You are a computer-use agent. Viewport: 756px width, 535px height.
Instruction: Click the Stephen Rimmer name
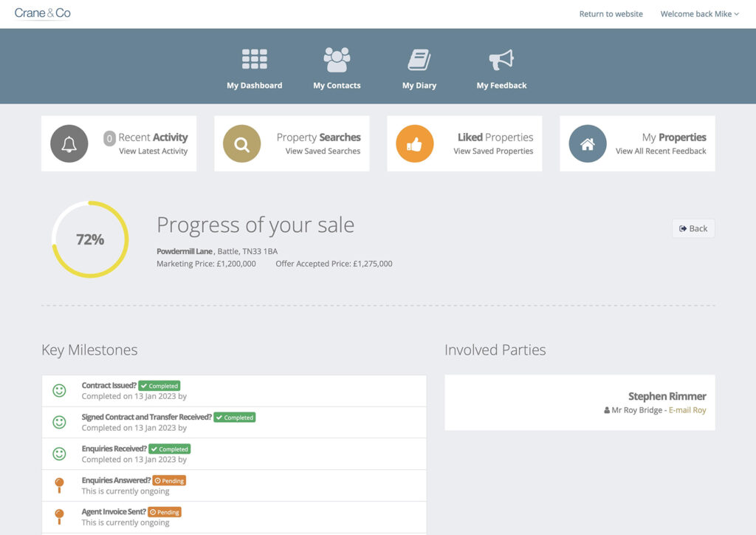(x=667, y=396)
